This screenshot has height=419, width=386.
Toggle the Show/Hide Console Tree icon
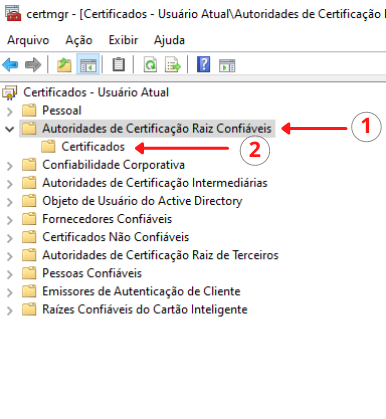pos(88,64)
